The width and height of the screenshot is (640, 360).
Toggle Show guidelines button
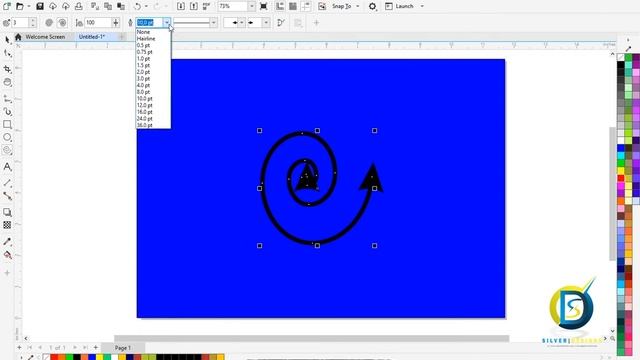pyautogui.click(x=306, y=6)
